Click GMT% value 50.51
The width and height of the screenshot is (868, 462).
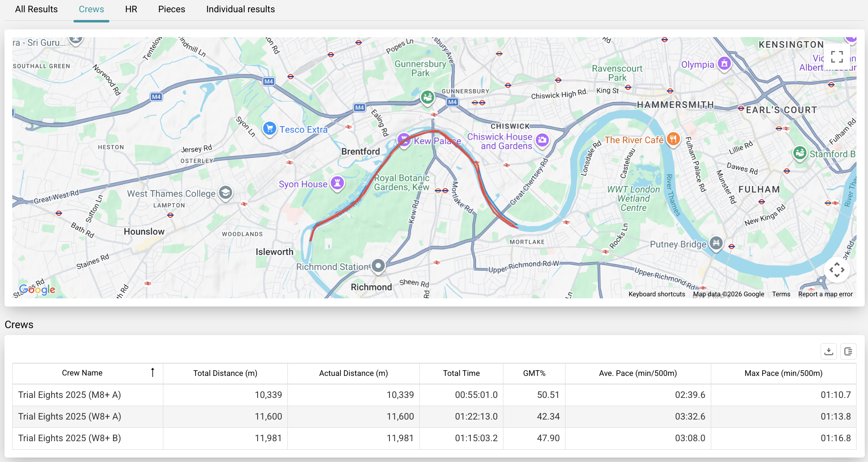[534, 395]
